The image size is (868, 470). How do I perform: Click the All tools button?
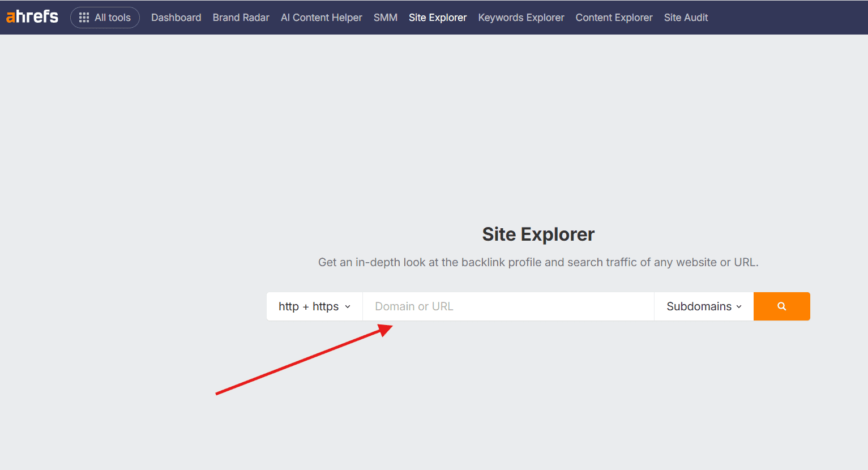[105, 18]
